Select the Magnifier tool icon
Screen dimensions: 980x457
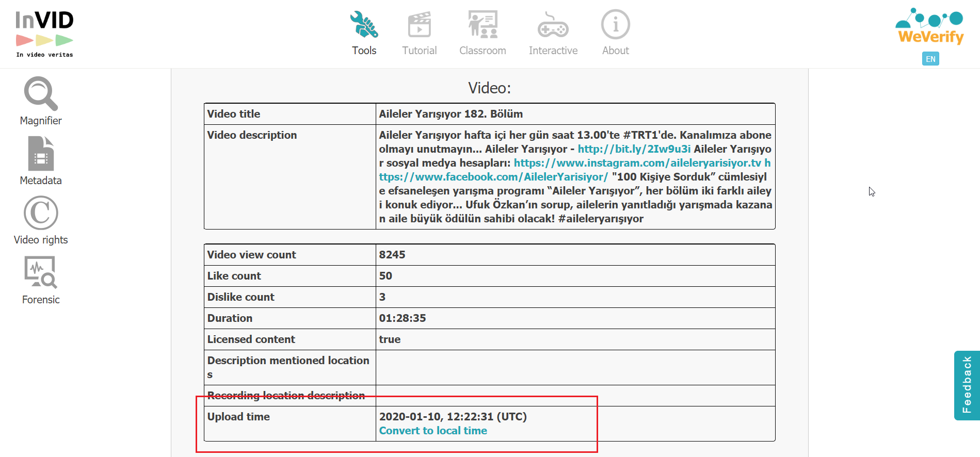click(x=41, y=93)
